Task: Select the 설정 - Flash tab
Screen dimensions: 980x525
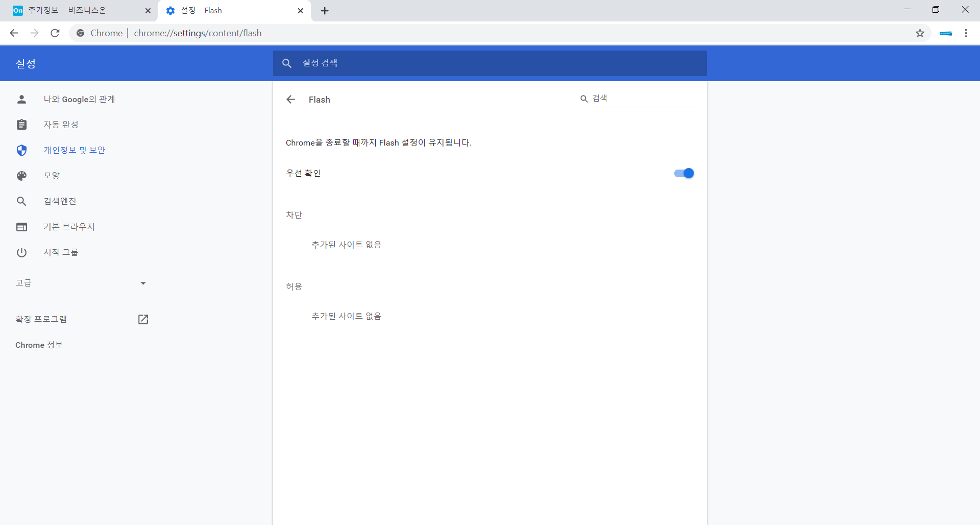Action: tap(235, 11)
